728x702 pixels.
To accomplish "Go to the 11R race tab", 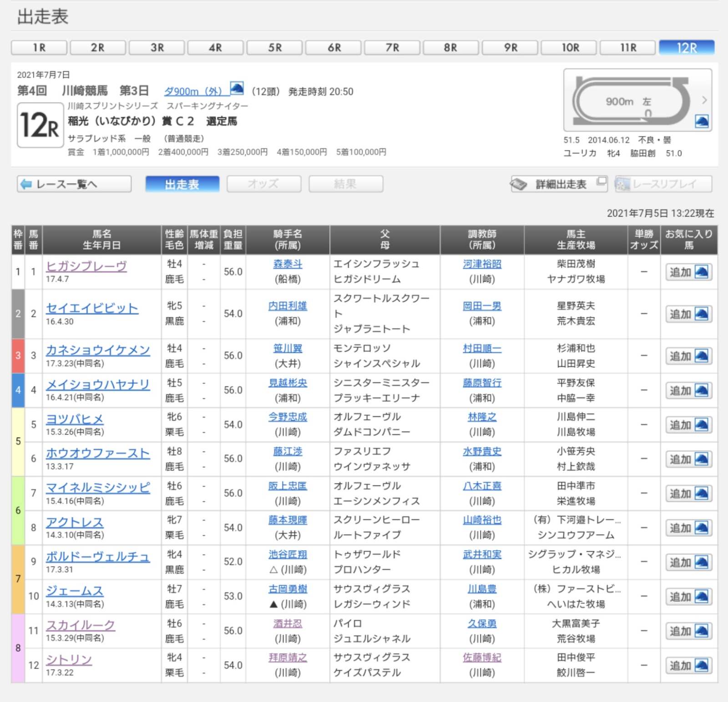I will pyautogui.click(x=628, y=47).
